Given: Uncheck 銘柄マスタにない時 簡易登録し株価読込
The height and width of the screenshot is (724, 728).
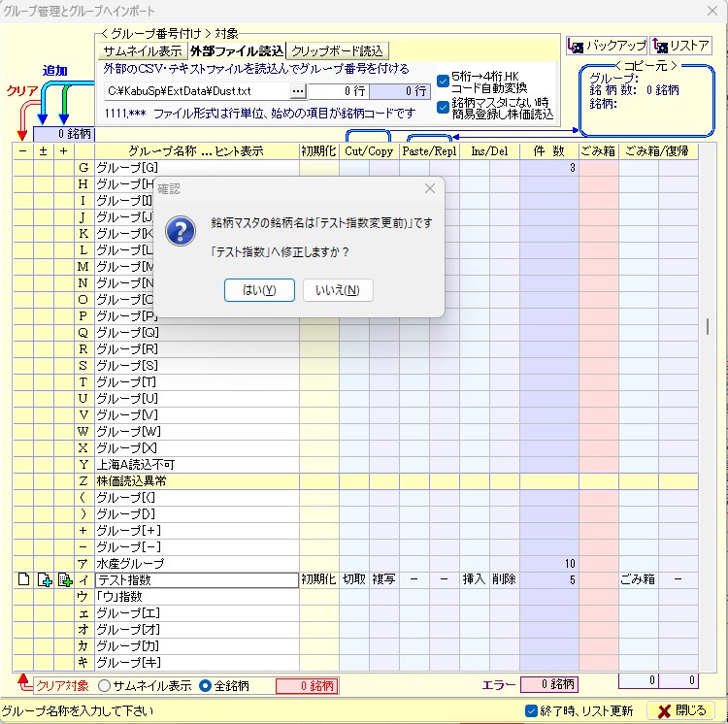Looking at the screenshot, I should (444, 106).
